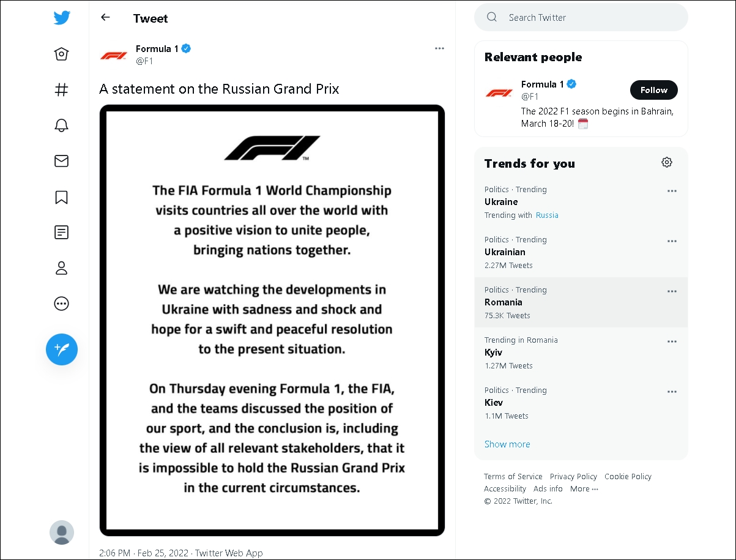Open Bookmarks icon in sidebar
Image resolution: width=736 pixels, height=560 pixels.
click(x=61, y=197)
